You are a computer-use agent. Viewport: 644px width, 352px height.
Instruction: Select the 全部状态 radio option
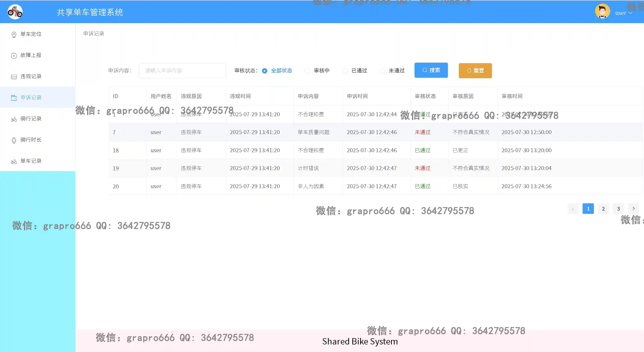pos(264,71)
